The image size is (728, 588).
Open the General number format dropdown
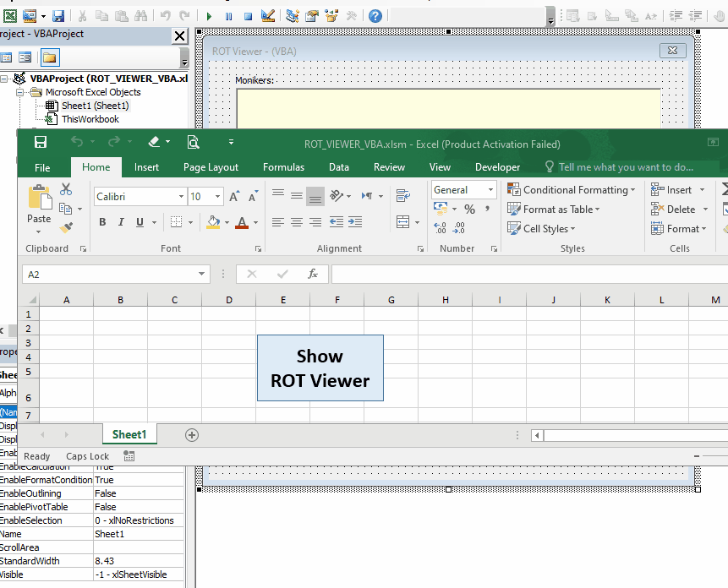tap(490, 190)
